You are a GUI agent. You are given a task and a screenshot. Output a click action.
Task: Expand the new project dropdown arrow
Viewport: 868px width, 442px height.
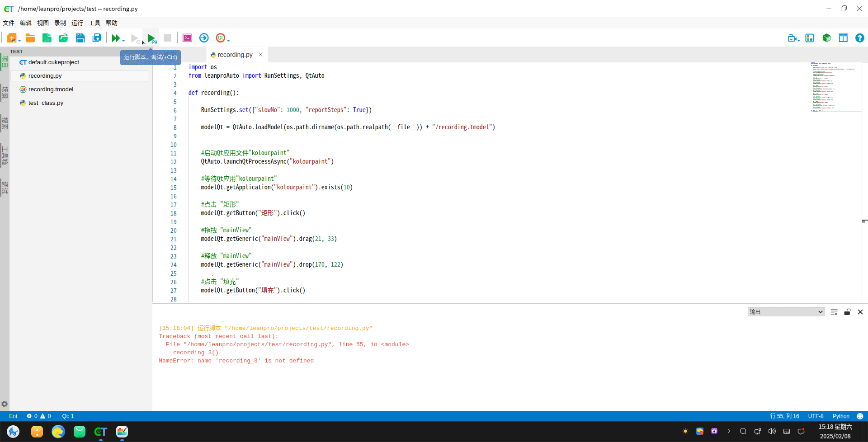point(19,41)
